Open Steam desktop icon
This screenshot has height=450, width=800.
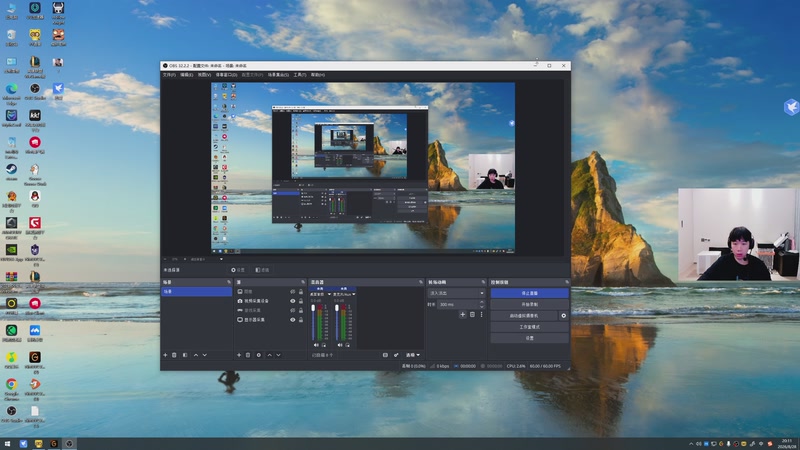(x=11, y=172)
